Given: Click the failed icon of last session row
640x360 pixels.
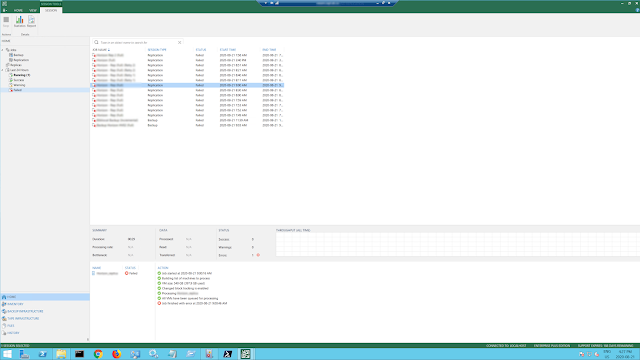Looking at the screenshot, I should coord(94,125).
